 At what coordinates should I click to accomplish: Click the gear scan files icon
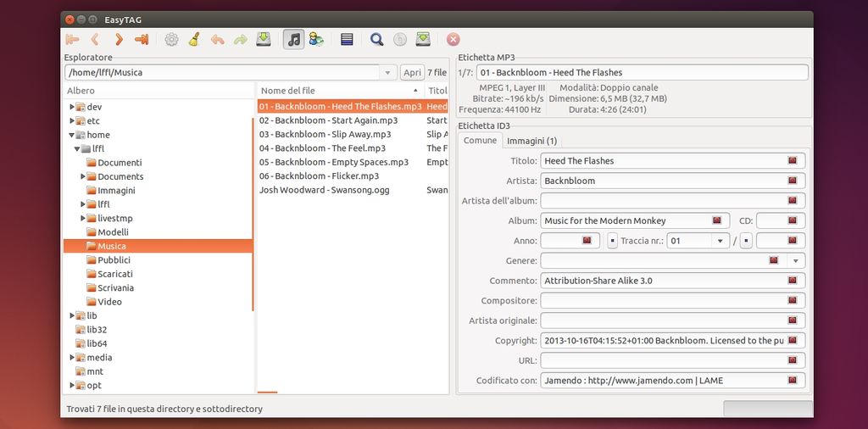[172, 39]
